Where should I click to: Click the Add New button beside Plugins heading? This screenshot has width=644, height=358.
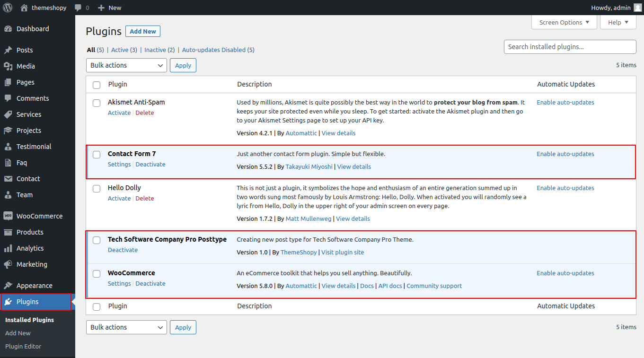143,31
